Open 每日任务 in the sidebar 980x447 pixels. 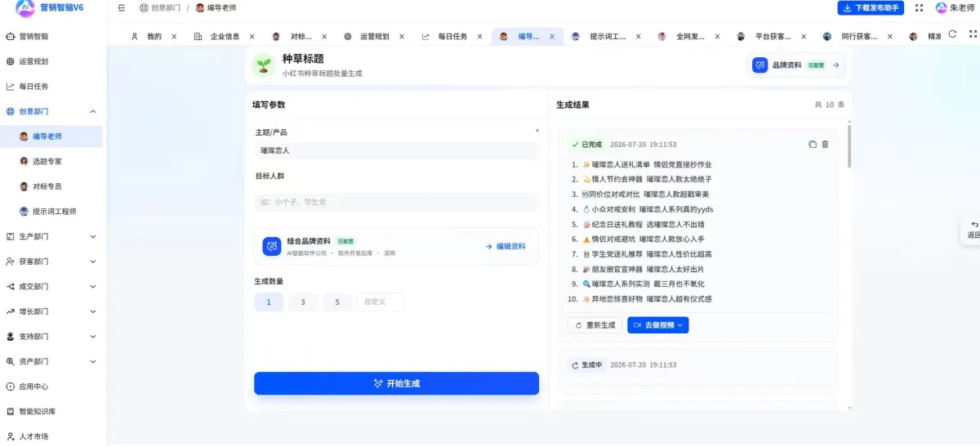52,87
